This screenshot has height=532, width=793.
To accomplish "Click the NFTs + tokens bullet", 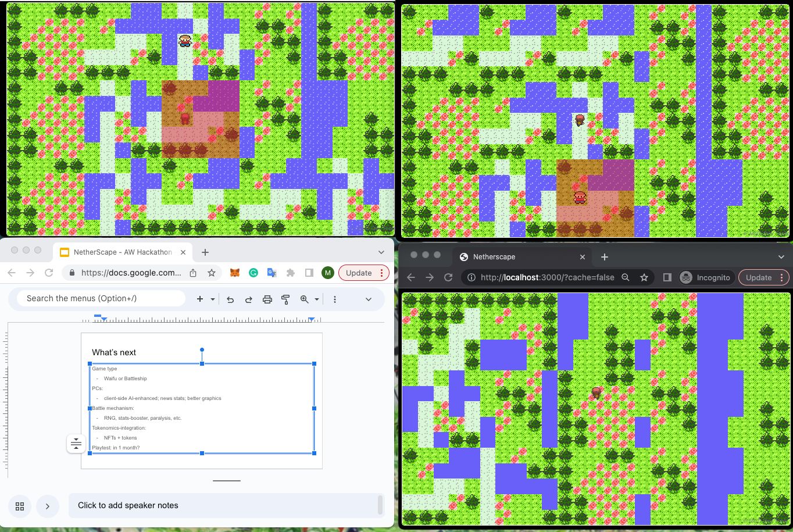I will pyautogui.click(x=120, y=438).
